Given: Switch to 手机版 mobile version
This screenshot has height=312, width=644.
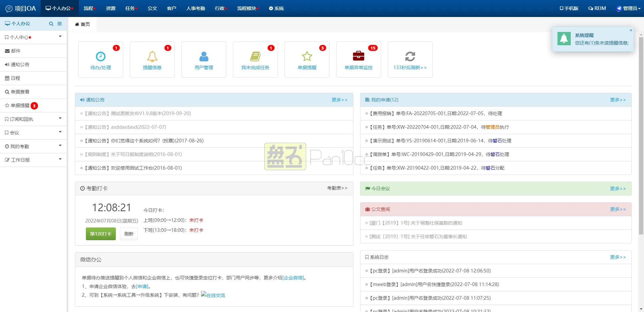Looking at the screenshot, I should 569,8.
